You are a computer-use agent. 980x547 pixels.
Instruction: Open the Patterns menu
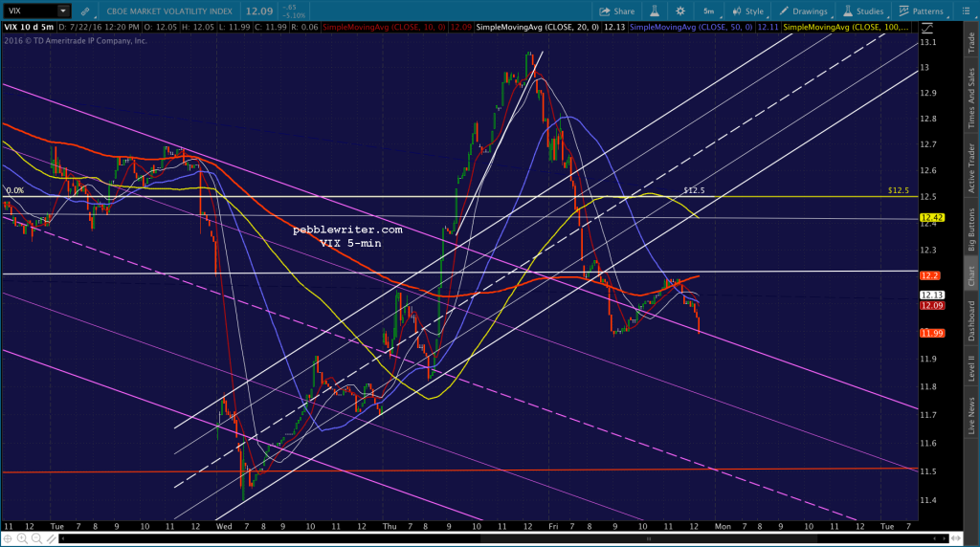click(922, 11)
